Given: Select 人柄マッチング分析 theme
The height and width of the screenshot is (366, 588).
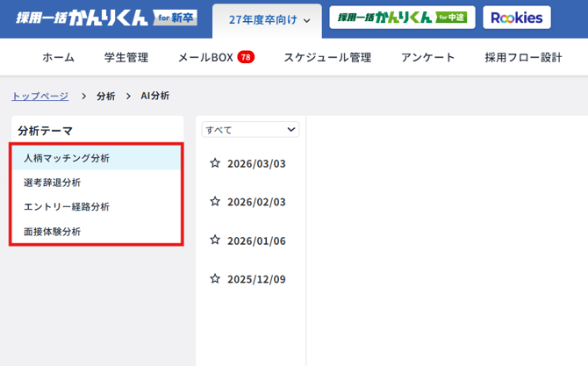Looking at the screenshot, I should (x=67, y=158).
